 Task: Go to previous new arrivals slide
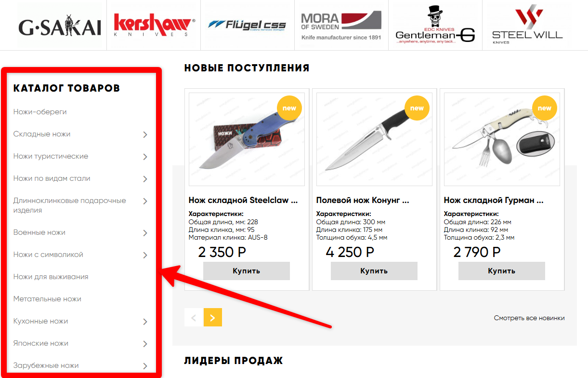tap(194, 317)
